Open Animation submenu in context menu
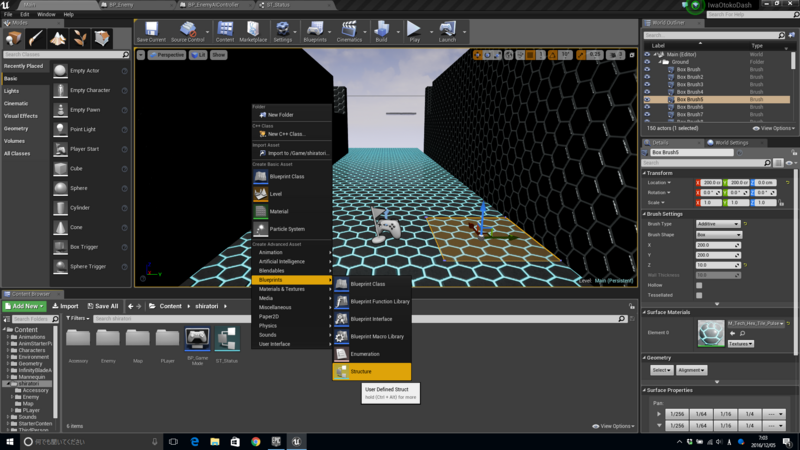Screen dimensions: 800x450 [x=292, y=253]
